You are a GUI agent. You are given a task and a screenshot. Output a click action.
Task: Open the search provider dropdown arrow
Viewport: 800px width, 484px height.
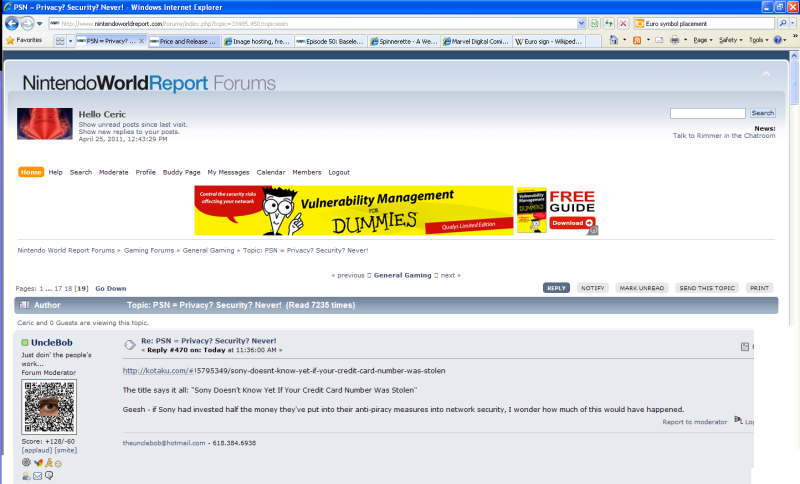point(792,23)
